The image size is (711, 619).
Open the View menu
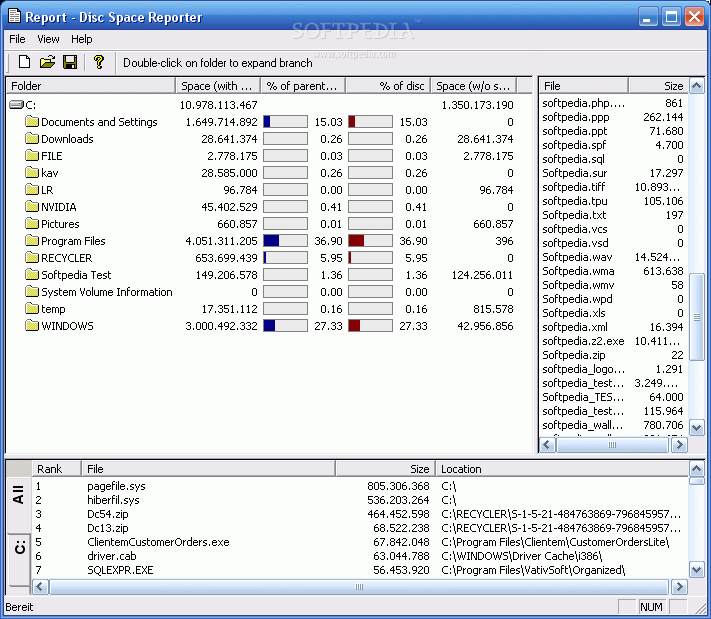pos(48,39)
